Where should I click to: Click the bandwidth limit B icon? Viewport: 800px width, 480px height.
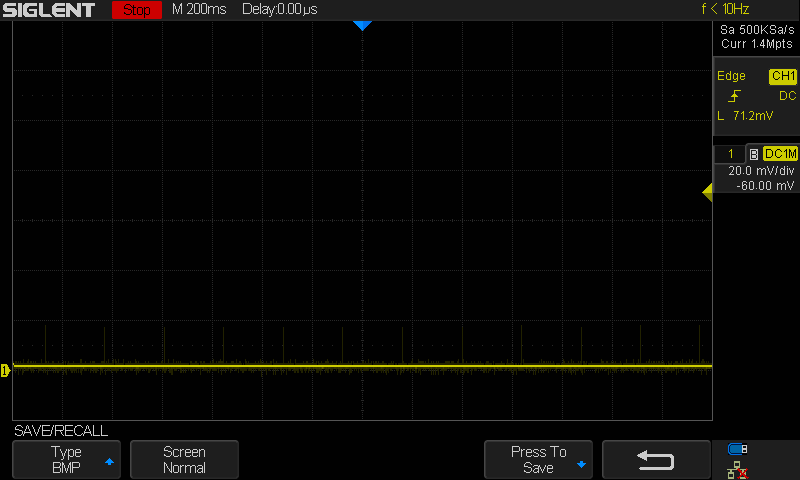click(x=754, y=154)
